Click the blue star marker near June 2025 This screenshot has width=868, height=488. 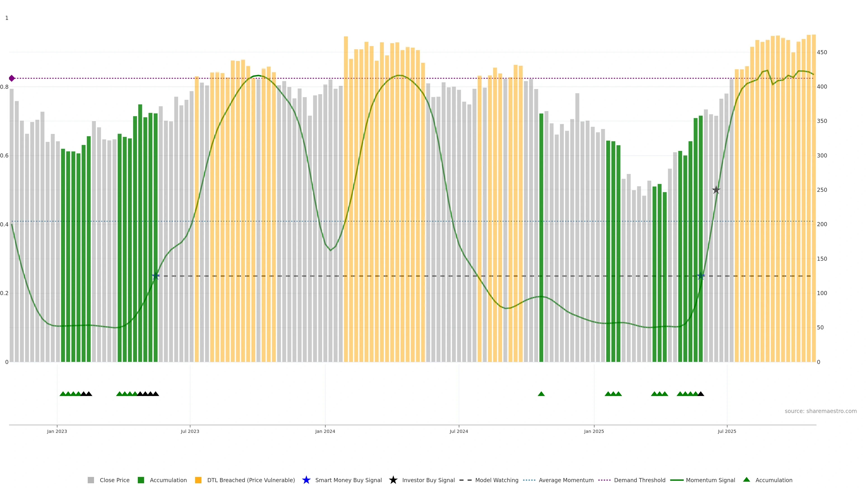coord(701,276)
